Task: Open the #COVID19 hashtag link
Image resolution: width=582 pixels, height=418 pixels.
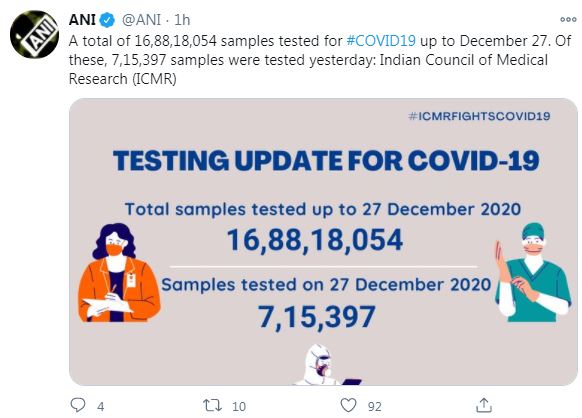Action: point(381,41)
